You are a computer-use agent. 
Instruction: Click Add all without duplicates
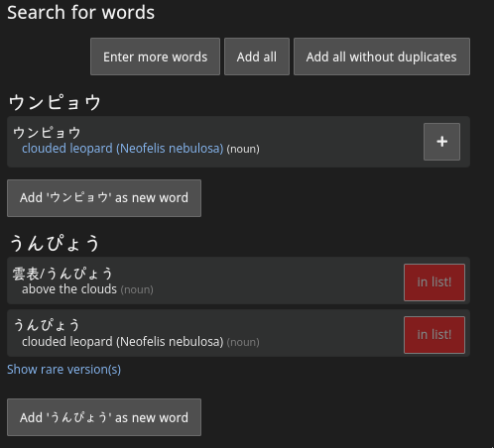(382, 56)
